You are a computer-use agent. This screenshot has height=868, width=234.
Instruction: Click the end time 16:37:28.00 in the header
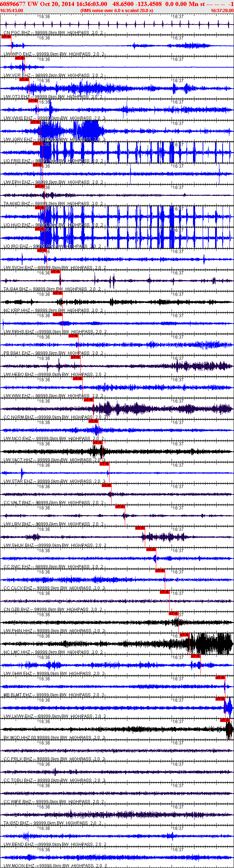point(222,11)
